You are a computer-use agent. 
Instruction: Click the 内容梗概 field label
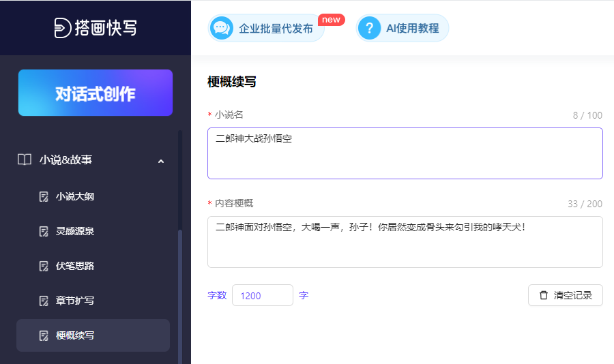pos(234,203)
